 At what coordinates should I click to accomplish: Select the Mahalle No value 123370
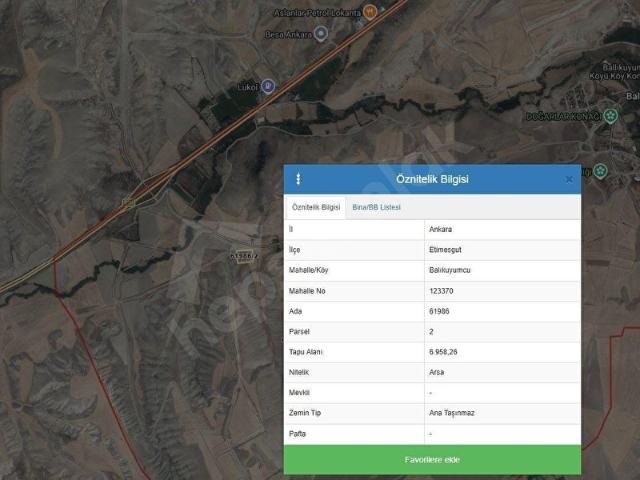click(441, 291)
